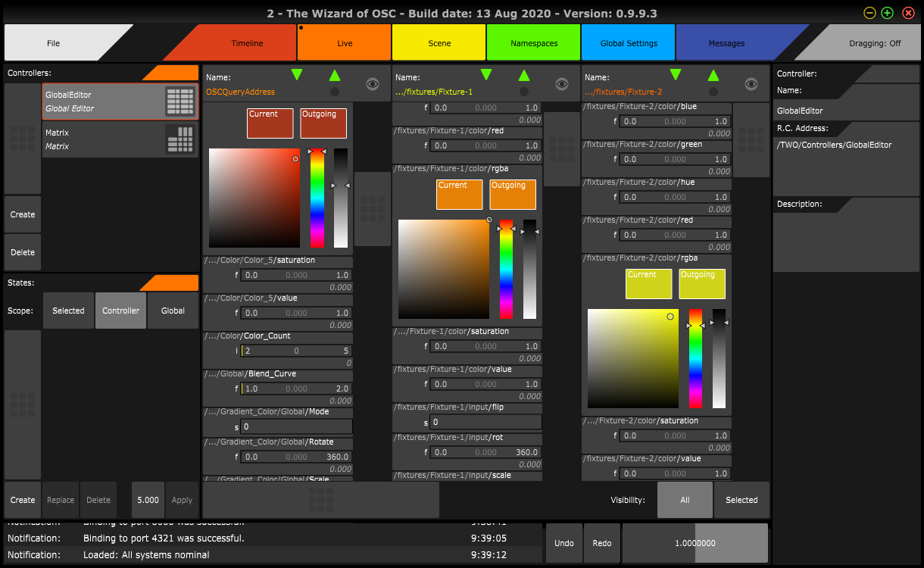Toggle the Fixture-2 eye visibility icon
Viewport: 924px width, 568px height.
click(751, 84)
